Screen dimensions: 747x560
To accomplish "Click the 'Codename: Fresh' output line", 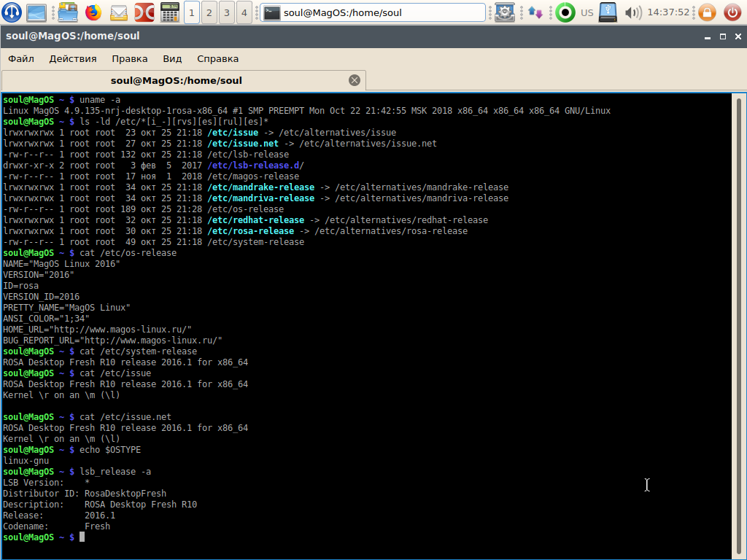I will [x=57, y=526].
